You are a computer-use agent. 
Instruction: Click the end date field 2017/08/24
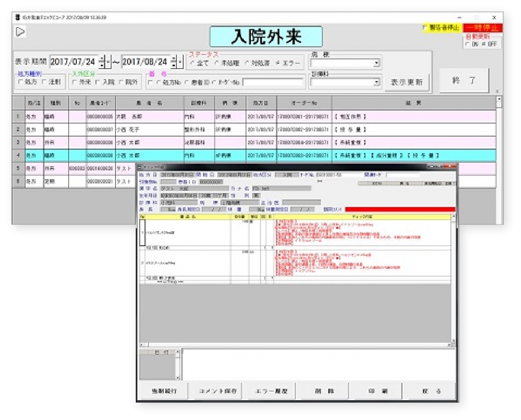(x=146, y=62)
